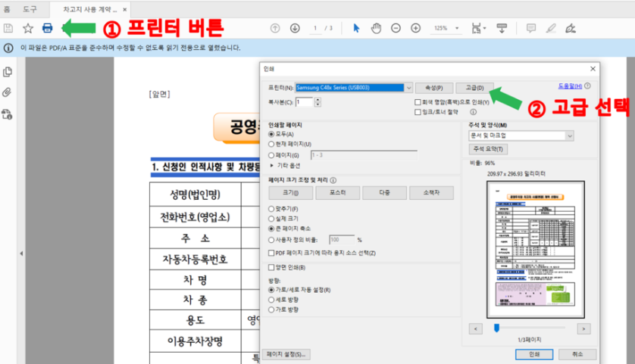Image resolution: width=635 pixels, height=364 pixels.
Task: Open the security lock panel icon
Action: (x=7, y=114)
